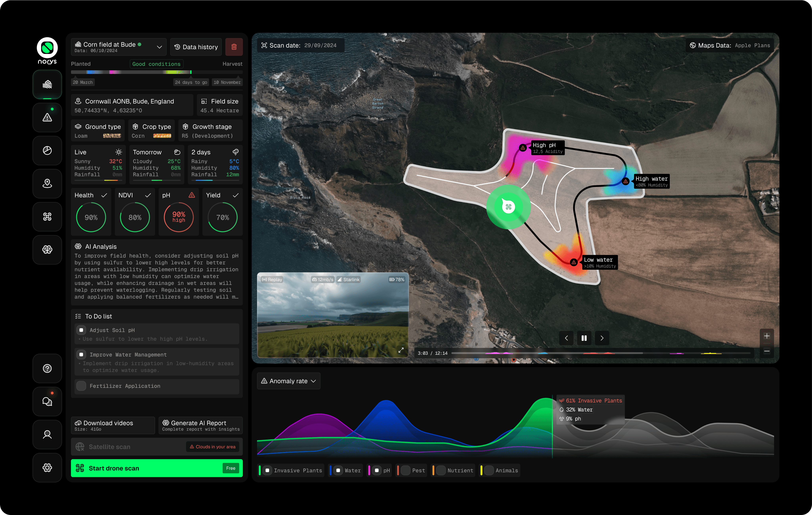Check the Fertilizer Application to-do item
This screenshot has height=515, width=812.
pyautogui.click(x=81, y=386)
